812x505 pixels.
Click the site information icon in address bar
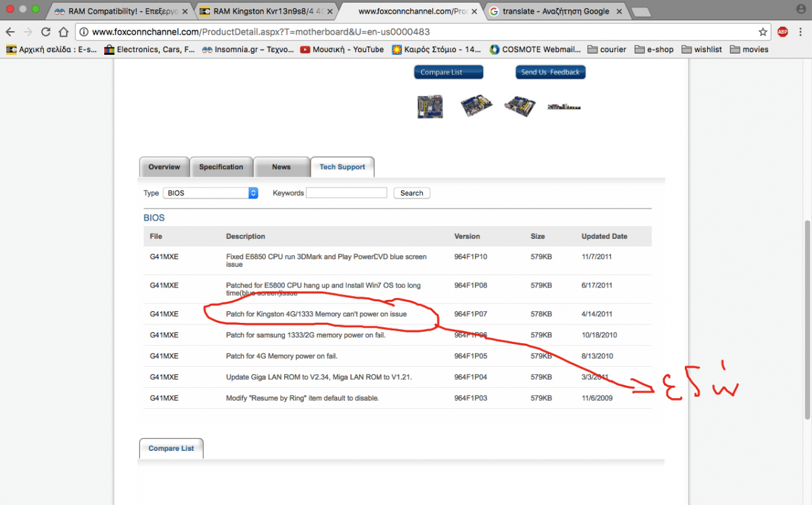click(x=84, y=32)
